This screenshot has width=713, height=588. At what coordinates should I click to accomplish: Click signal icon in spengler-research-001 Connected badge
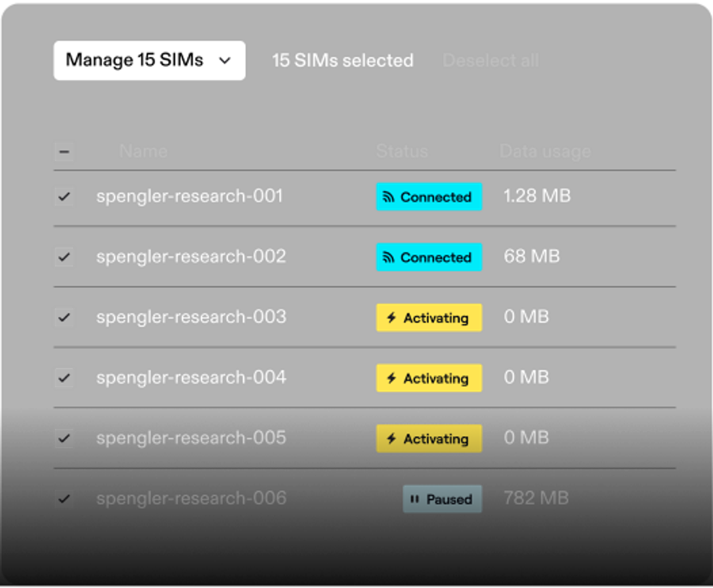tap(389, 197)
